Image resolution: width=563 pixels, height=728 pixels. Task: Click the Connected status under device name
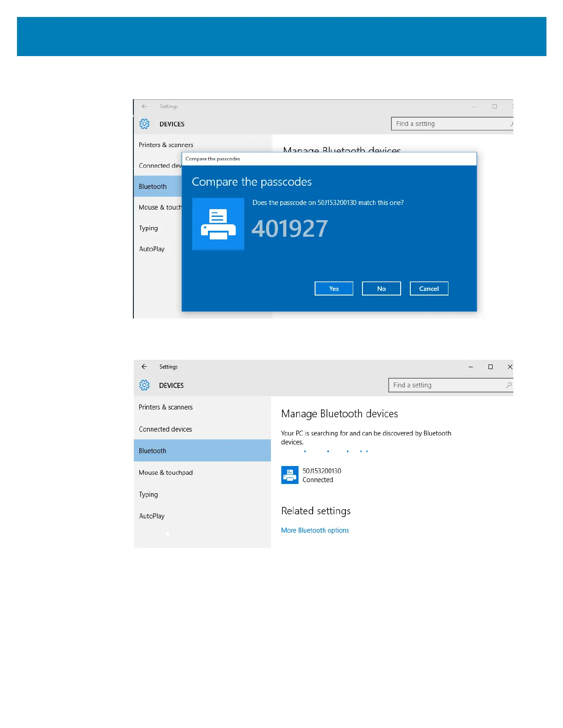pos(318,480)
